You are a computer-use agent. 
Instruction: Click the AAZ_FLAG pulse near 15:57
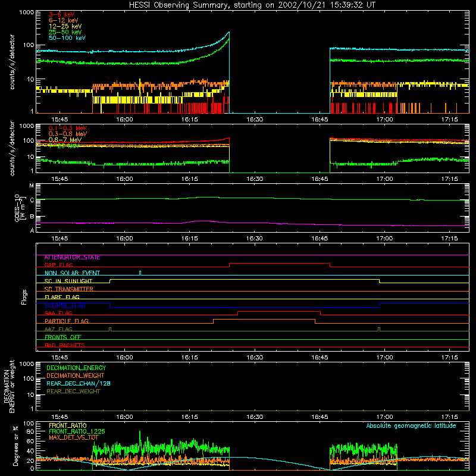coord(110,329)
